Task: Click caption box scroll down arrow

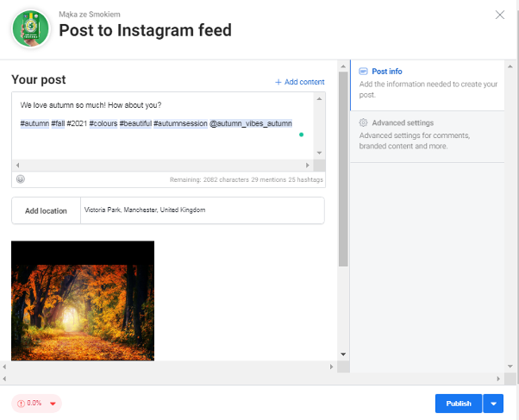Action: pyautogui.click(x=319, y=153)
